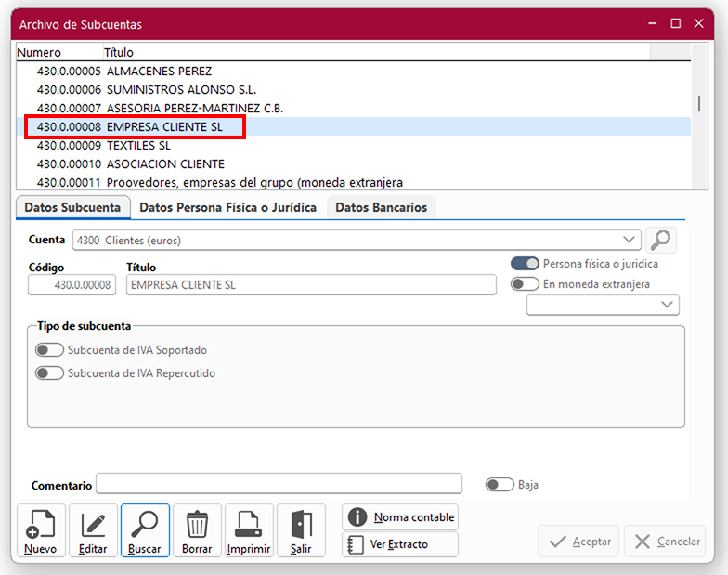Enable En moneda extranjera switch
This screenshot has width=728, height=575.
tap(525, 284)
